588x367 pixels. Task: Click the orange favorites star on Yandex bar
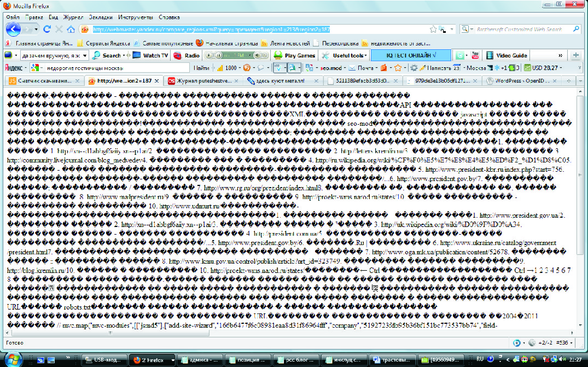398,68
